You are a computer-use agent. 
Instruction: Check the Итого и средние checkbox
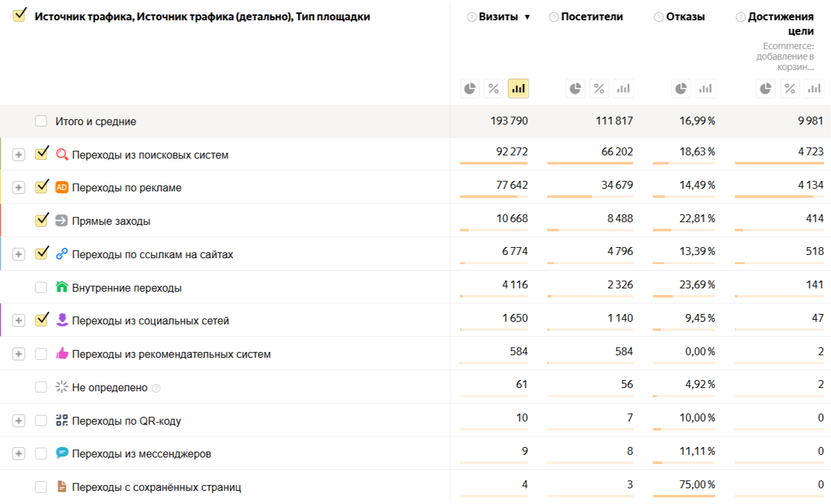coord(41,121)
